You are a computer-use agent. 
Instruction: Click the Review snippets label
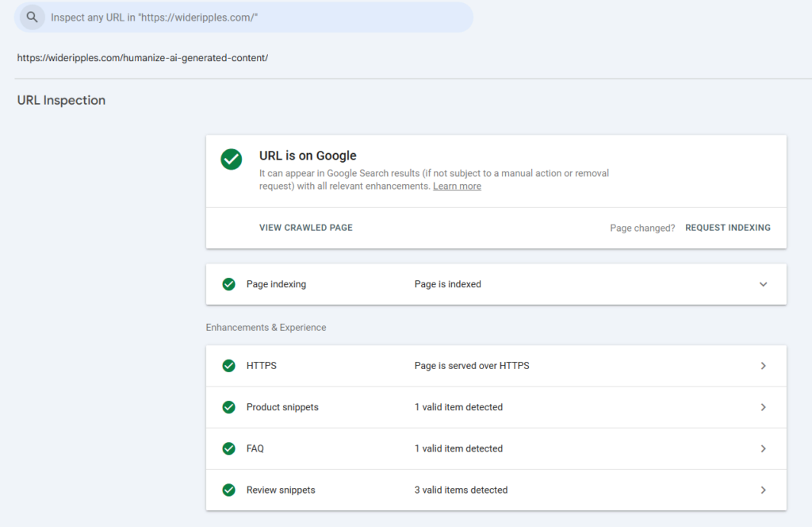click(x=281, y=490)
